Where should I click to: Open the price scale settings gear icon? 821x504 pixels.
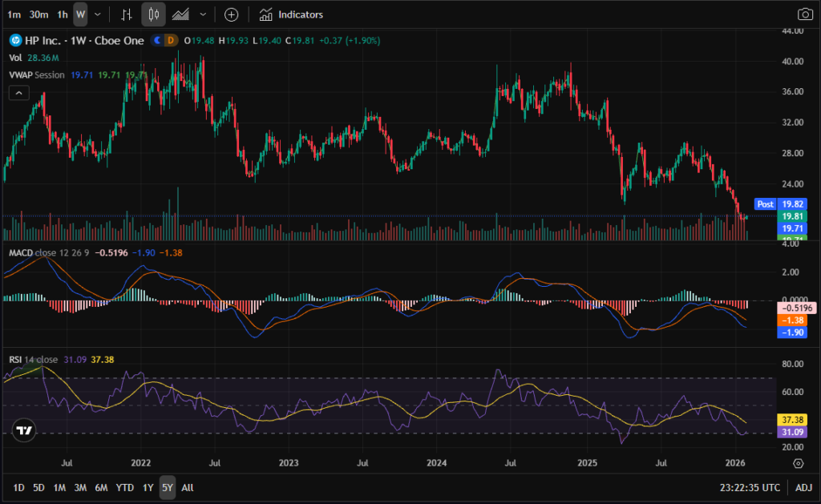point(798,463)
